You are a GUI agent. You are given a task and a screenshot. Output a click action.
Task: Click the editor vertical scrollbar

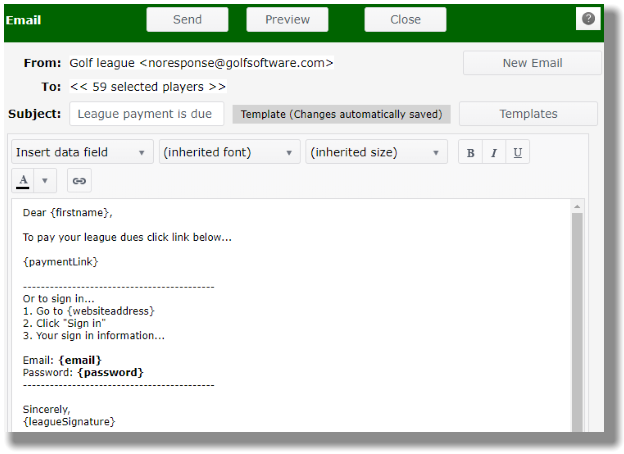[576, 320]
